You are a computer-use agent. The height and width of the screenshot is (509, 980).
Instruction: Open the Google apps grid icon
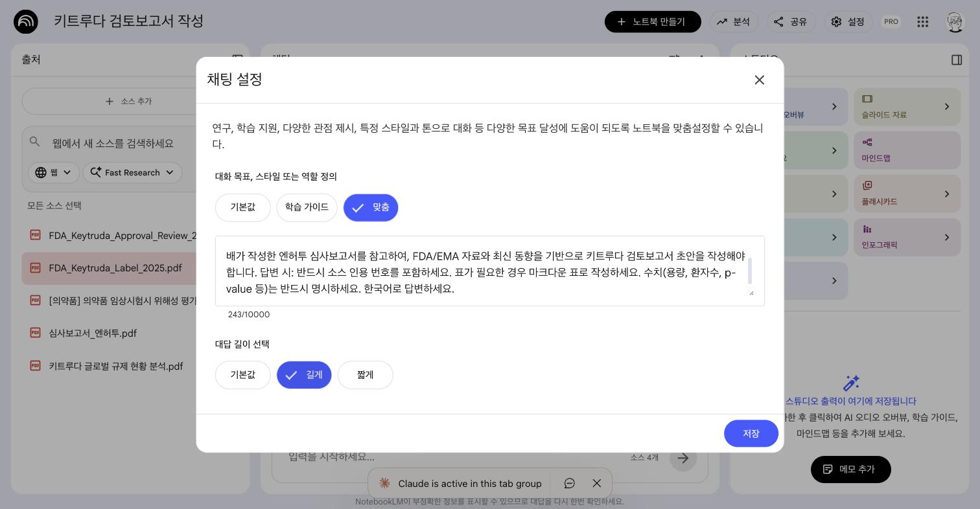coord(923,21)
